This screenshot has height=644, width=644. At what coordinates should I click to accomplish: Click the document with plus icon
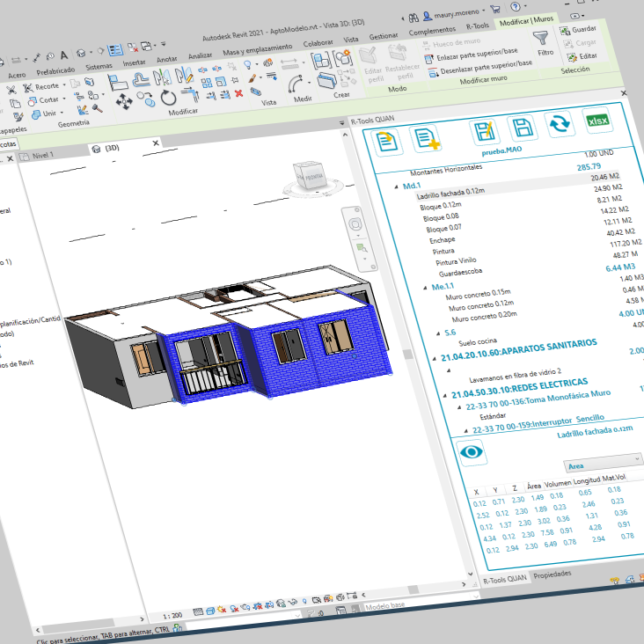click(427, 139)
